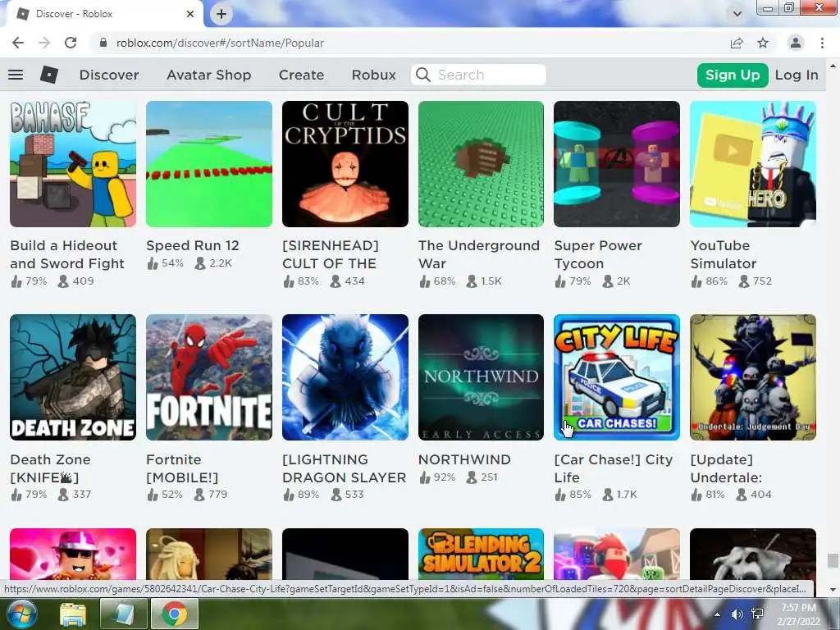The image size is (840, 630).
Task: Open the Create nav item
Action: [301, 75]
